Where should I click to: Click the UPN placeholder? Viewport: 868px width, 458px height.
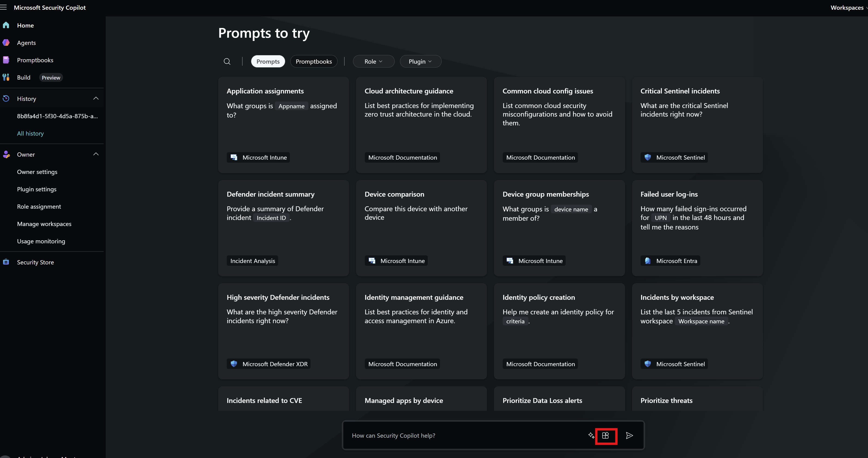[660, 218]
